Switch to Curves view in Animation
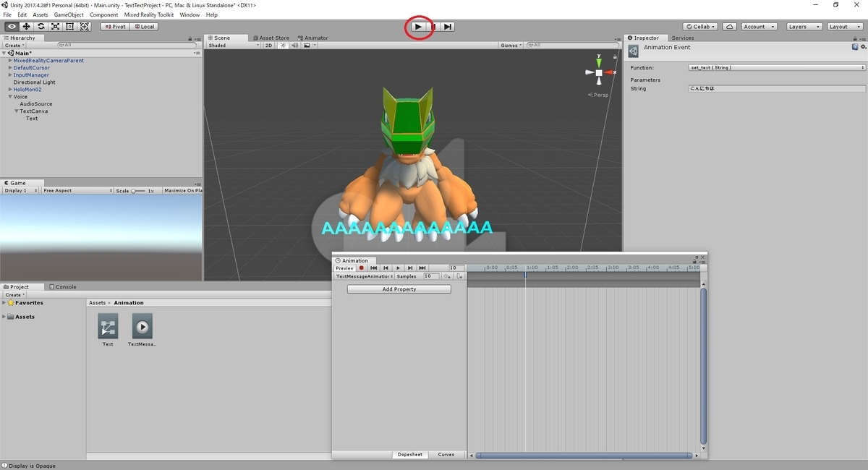The width and height of the screenshot is (868, 470). pos(446,455)
